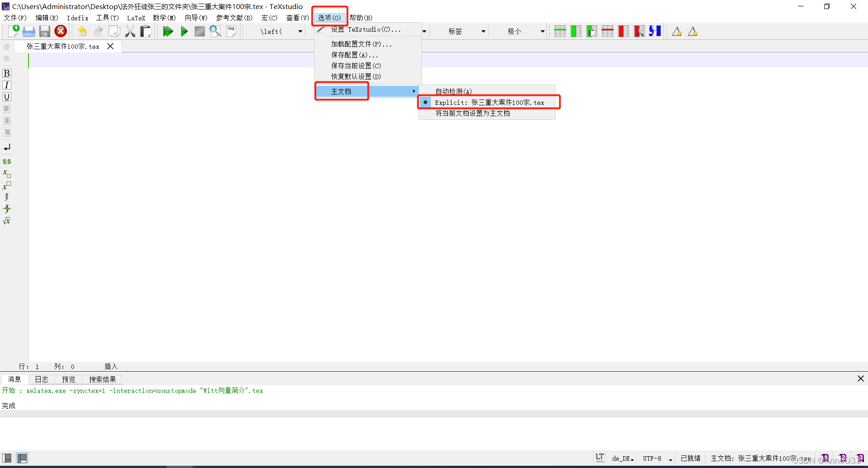Click the gray Stop compile icon

click(x=200, y=31)
